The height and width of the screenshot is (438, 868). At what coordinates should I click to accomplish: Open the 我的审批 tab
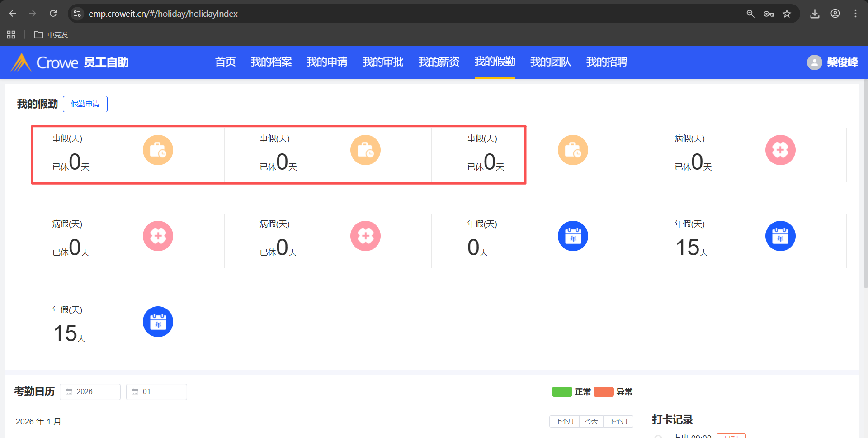pos(383,62)
